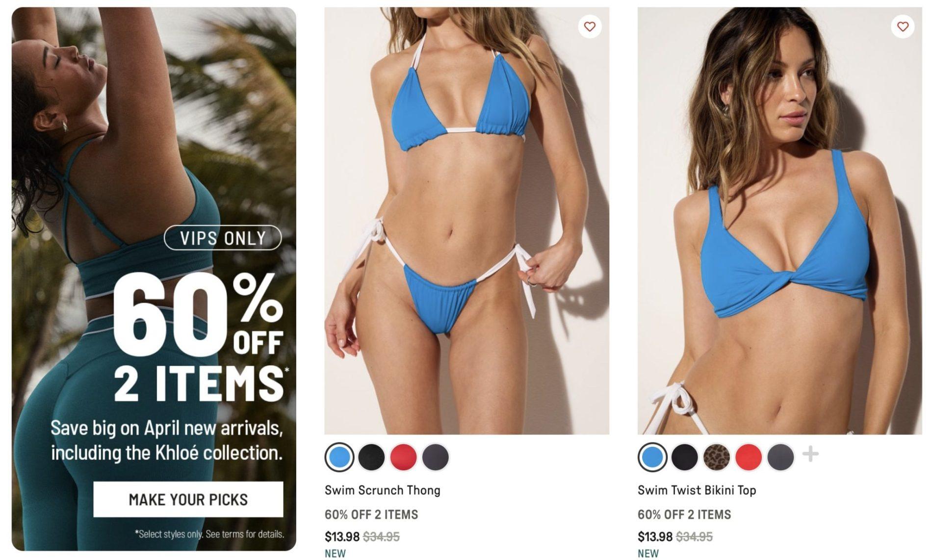
Task: Pick leopard print swatch for Twist Bikini Top
Action: [716, 457]
